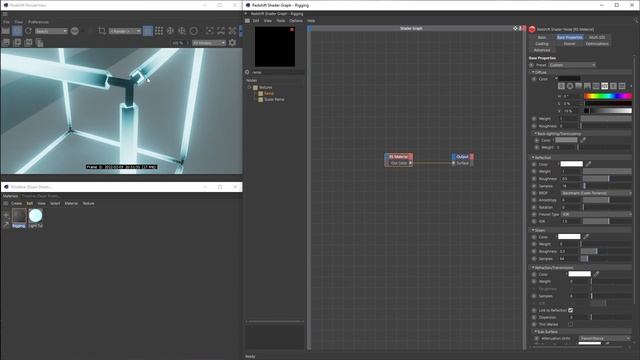Click the node search input field

pyautogui.click(x=278, y=72)
